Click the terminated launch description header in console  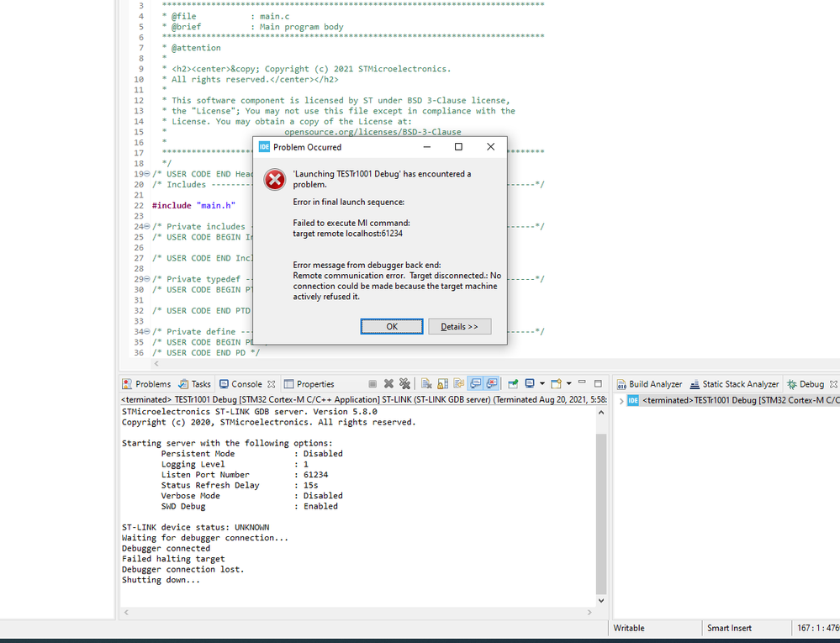(x=364, y=399)
